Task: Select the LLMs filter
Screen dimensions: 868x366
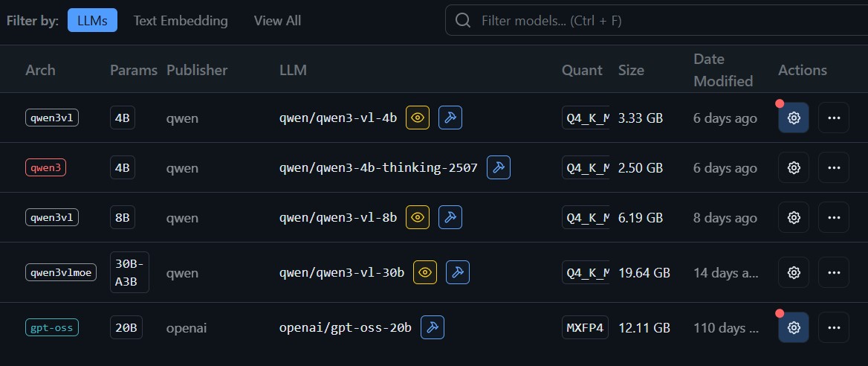Action: pos(92,21)
